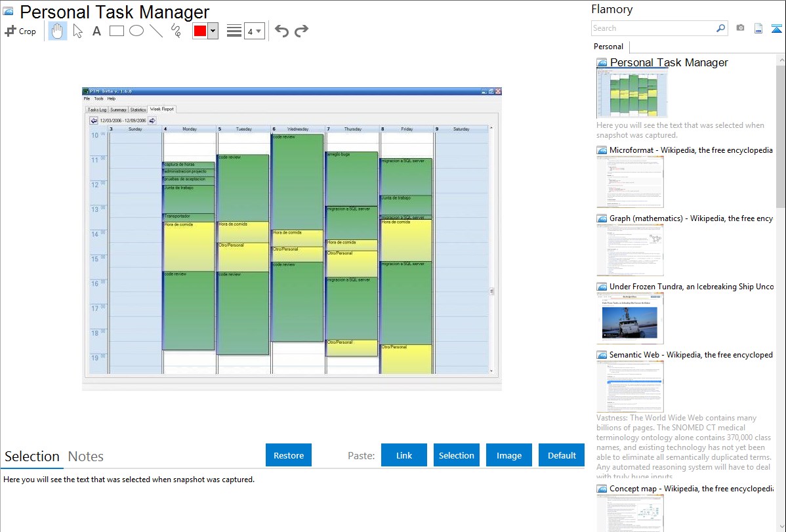Open the line width dropdown showing 4
The image size is (786, 532).
[255, 31]
